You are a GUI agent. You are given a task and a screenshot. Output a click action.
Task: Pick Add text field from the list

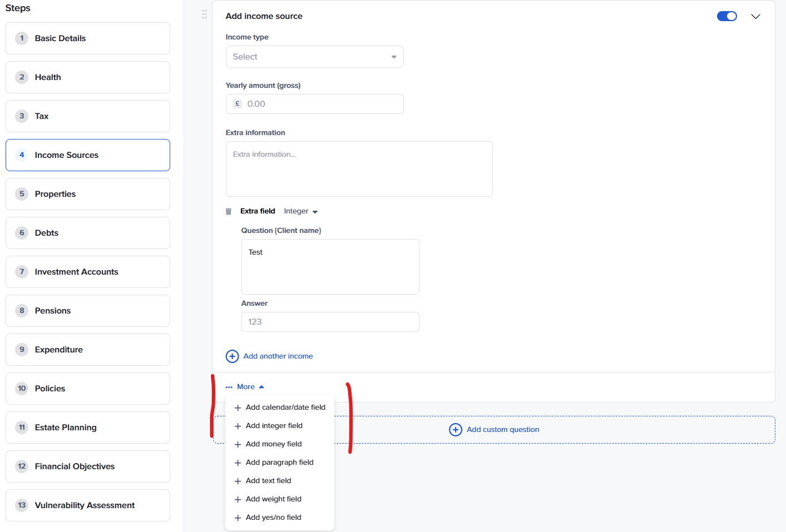tap(268, 481)
